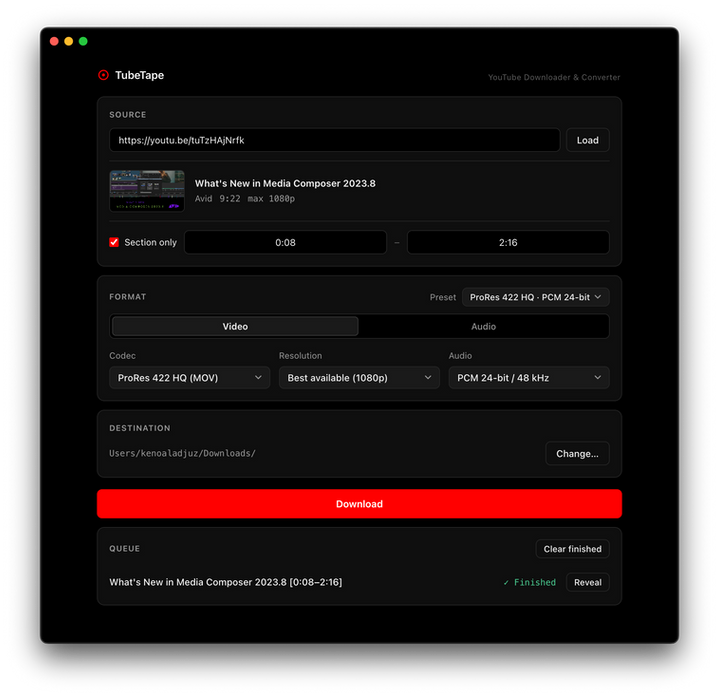
Task: Reveal the finished download in Finder
Action: pos(587,582)
